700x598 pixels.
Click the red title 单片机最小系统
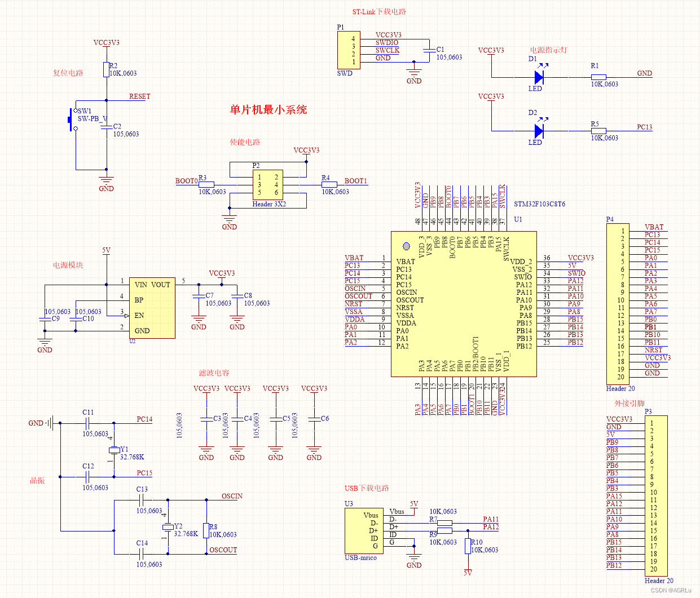click(x=268, y=110)
